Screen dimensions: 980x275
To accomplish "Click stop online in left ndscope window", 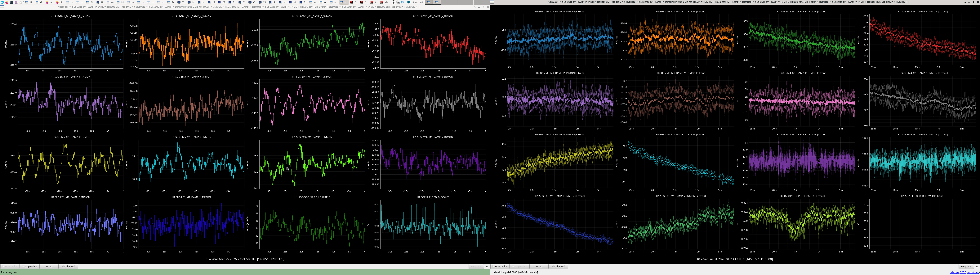I will pos(29,267).
